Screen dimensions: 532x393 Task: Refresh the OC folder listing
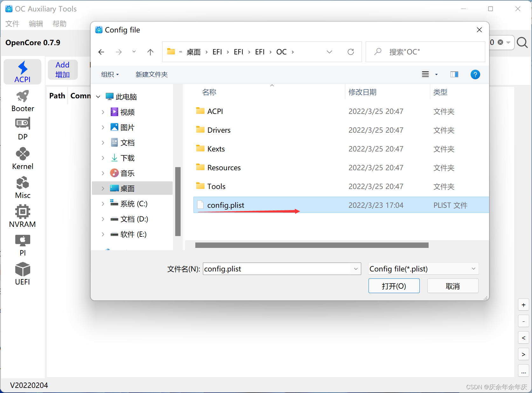coord(351,52)
